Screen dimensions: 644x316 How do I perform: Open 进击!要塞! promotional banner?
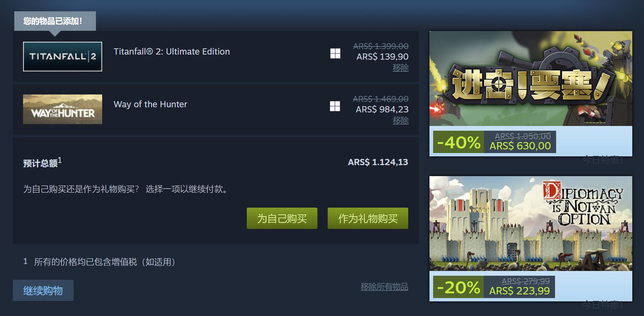coord(531,78)
